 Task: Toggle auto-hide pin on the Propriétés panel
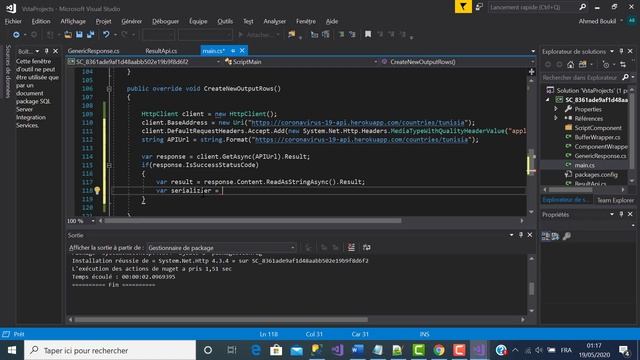click(x=621, y=214)
